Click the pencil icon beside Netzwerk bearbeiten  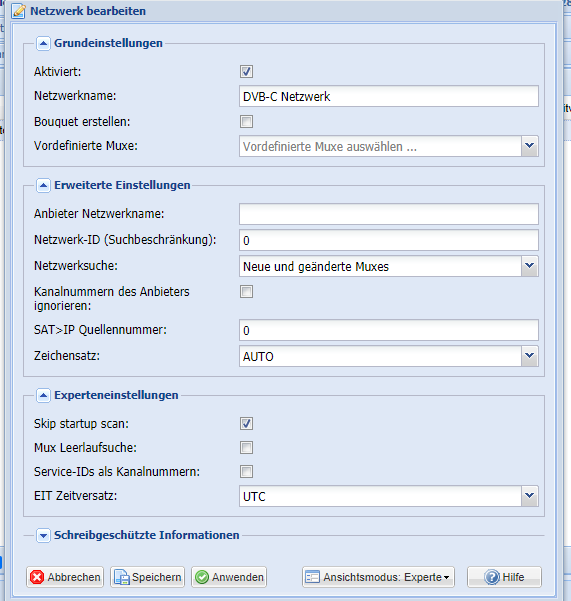point(18,11)
